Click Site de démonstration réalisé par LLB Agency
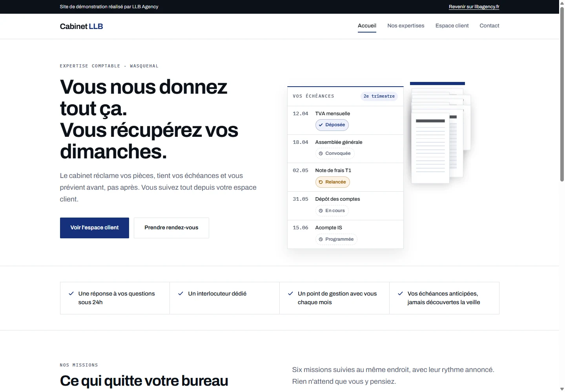This screenshot has height=392, width=565. click(x=109, y=7)
